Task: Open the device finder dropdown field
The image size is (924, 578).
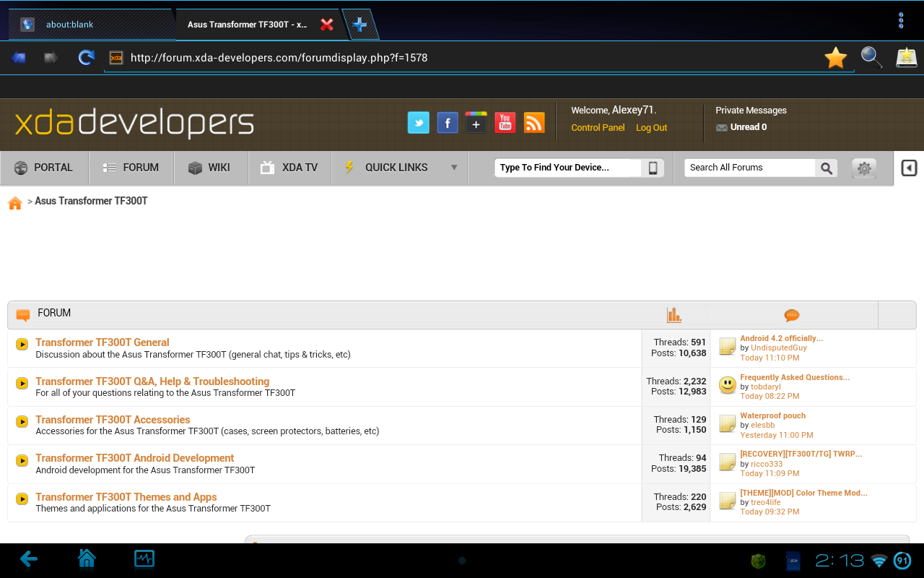Action: pyautogui.click(x=568, y=168)
